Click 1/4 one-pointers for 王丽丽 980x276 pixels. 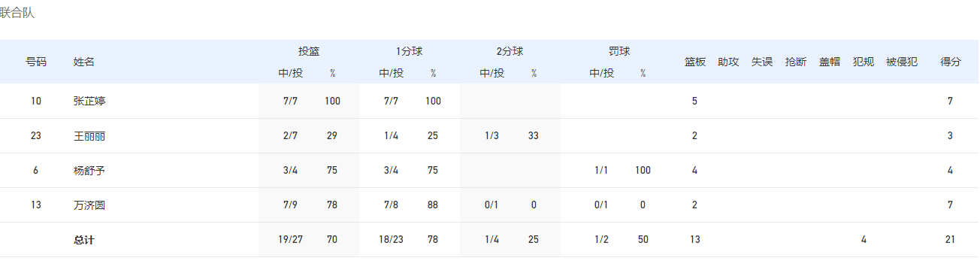[392, 135]
